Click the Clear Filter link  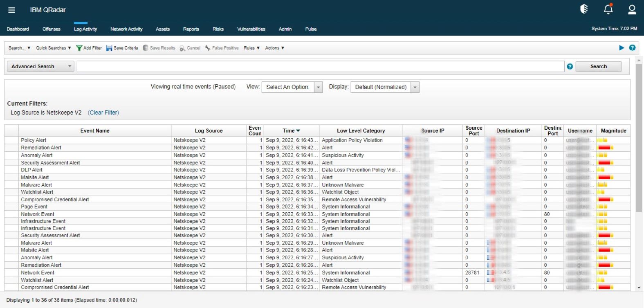103,112
